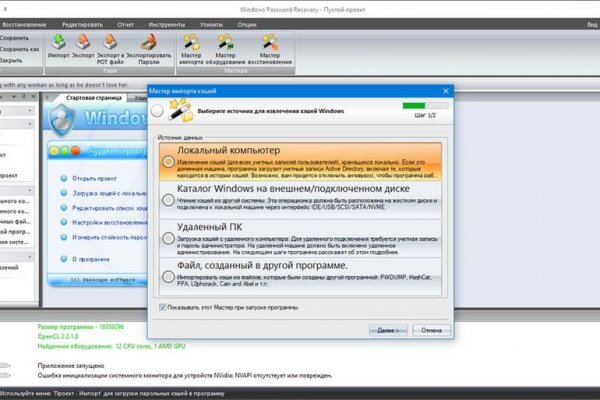Click the Отмена button
600x400 pixels.
pos(431,328)
